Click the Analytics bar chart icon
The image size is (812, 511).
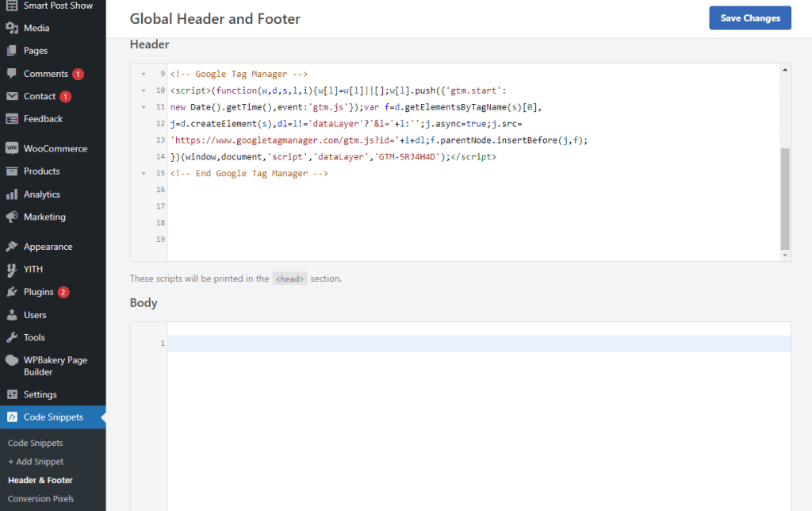[x=12, y=194]
